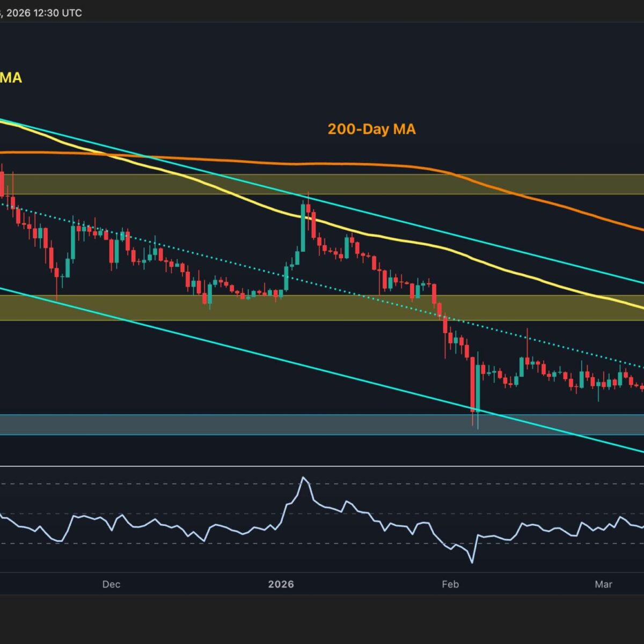Image resolution: width=644 pixels, height=644 pixels.
Task: Click the orange 200-Day MA label
Action: click(371, 129)
